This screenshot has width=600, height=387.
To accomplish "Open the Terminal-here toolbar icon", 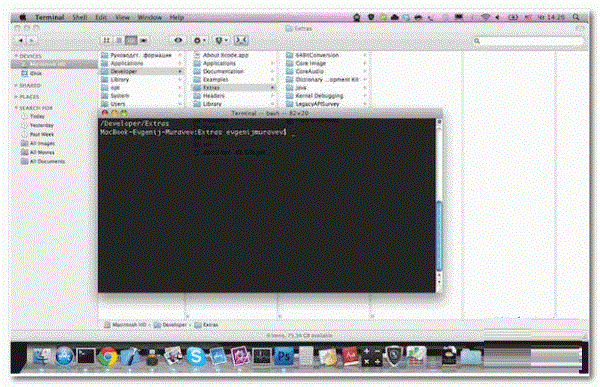I will click(x=241, y=40).
